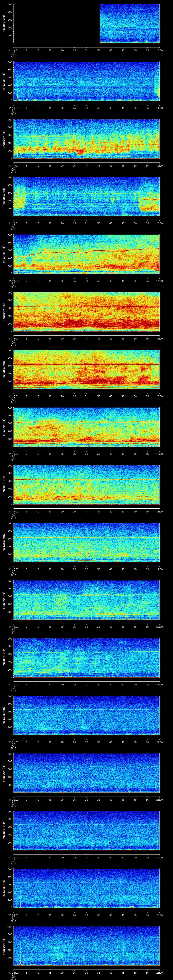
Task: Select the "11:19:00" start time label
Action: click(x=14, y=627)
